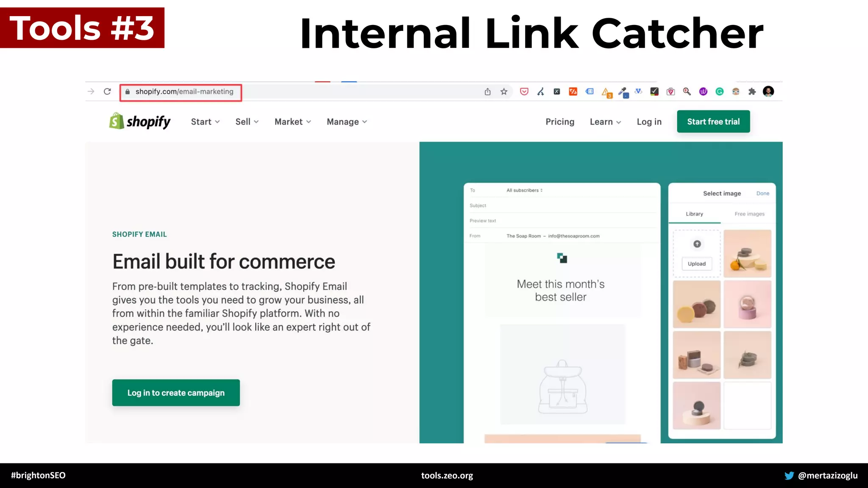Click the blue V code brackets extension

(638, 91)
